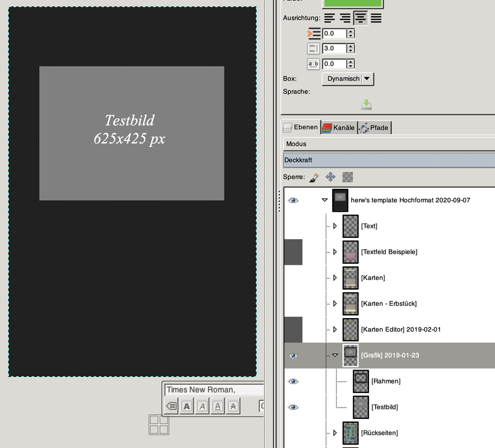Click the green save tool preset icon
The height and width of the screenshot is (448, 495).
[366, 105]
